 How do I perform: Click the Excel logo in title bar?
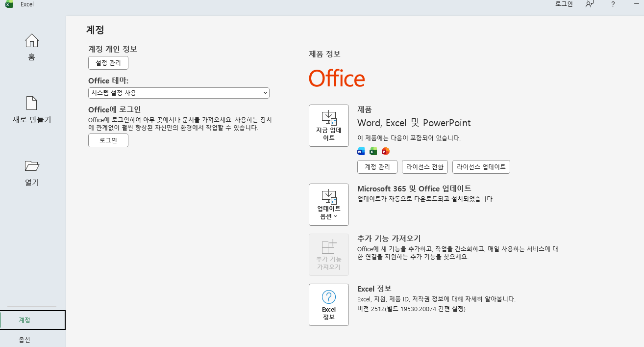9,4
